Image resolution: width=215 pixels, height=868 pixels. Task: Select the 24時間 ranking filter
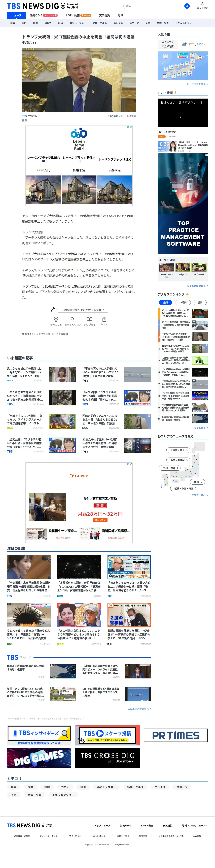[183, 302]
